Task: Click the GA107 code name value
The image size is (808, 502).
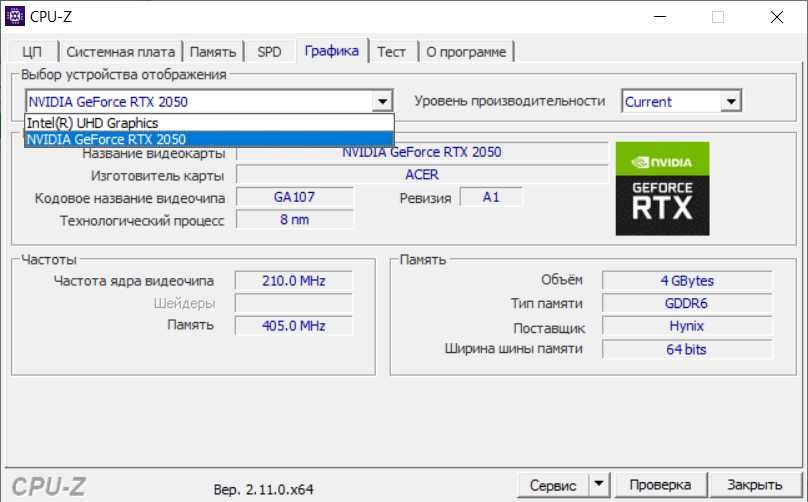Action: [295, 197]
